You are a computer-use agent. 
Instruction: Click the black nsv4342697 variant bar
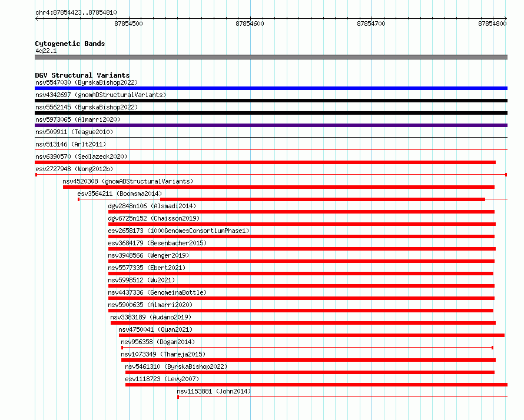click(x=271, y=101)
